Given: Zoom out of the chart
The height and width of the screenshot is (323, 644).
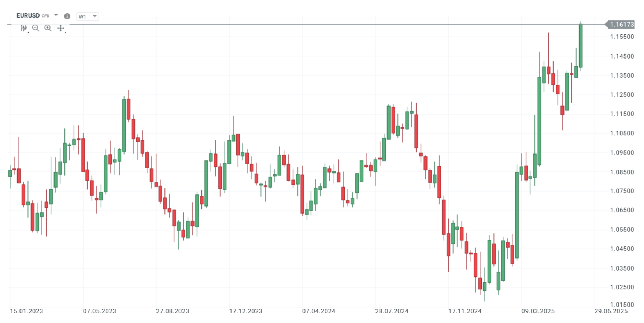Looking at the screenshot, I should pyautogui.click(x=36, y=28).
